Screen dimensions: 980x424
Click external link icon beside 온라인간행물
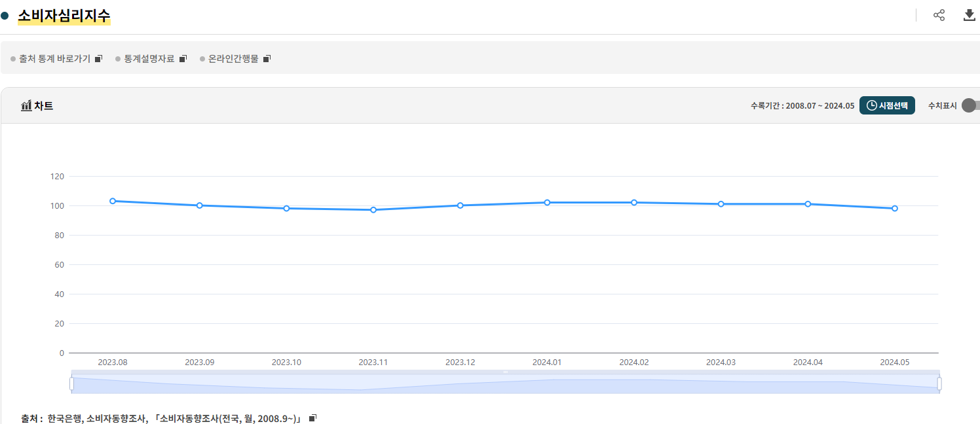click(267, 59)
